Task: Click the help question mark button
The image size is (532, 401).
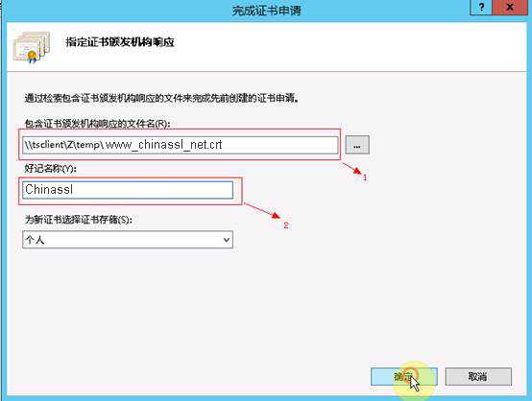Action: 481,7
